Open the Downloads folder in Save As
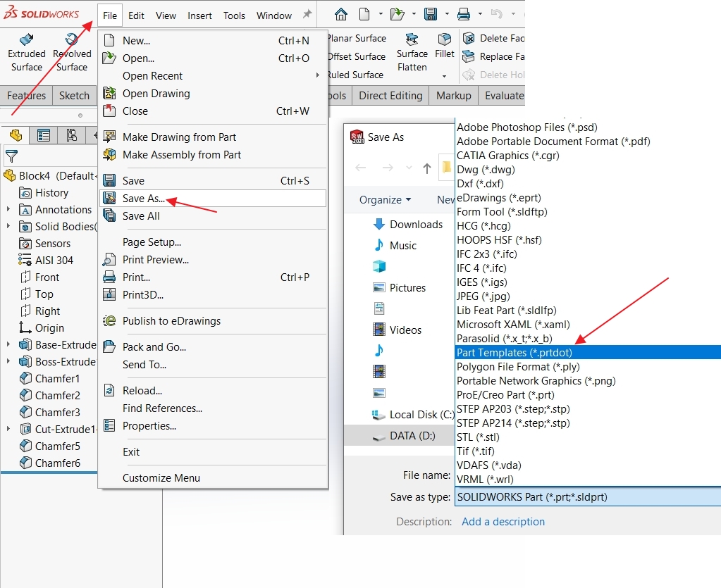721x588 pixels. (407, 224)
